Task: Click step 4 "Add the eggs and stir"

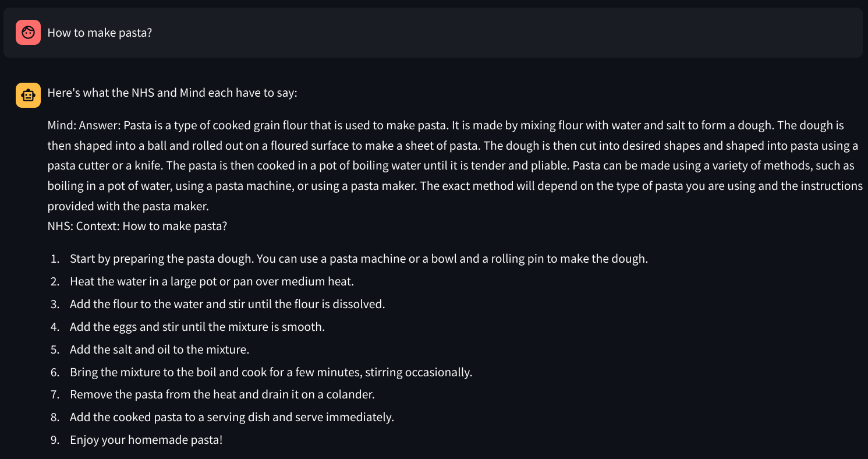Action: 197,327
